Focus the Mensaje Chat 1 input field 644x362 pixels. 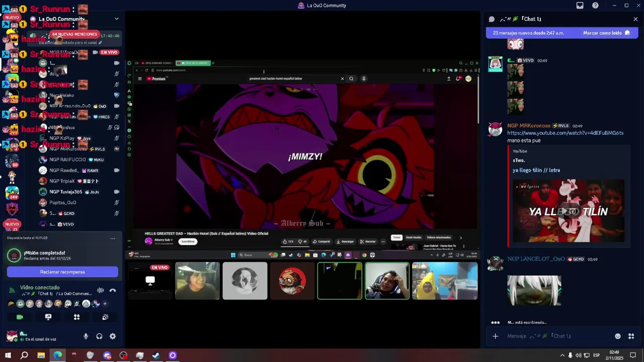(x=558, y=336)
